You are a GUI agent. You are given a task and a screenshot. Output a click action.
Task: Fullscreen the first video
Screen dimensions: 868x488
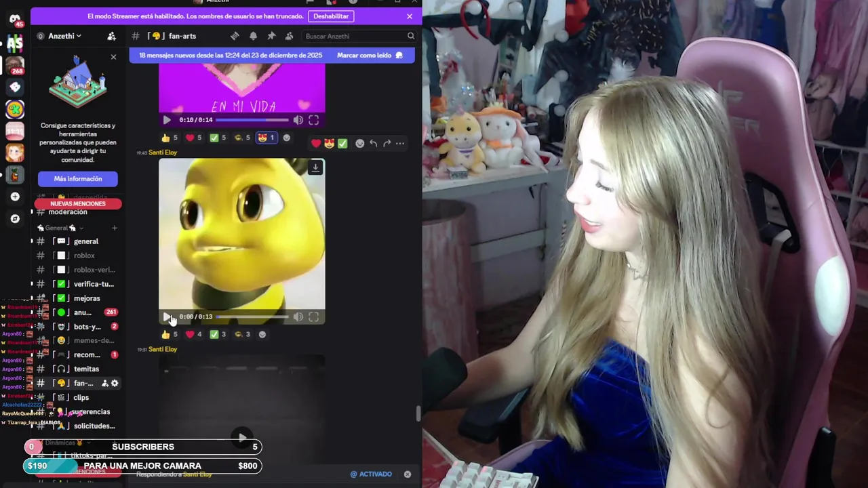313,120
